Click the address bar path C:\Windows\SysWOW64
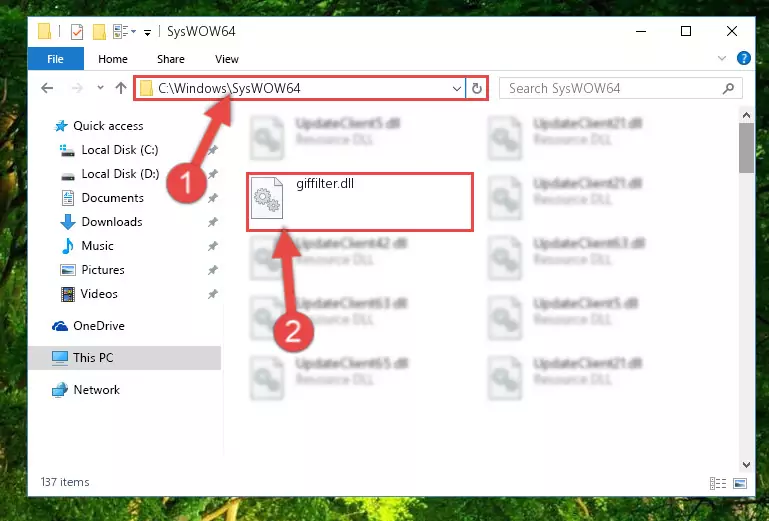 (x=229, y=88)
